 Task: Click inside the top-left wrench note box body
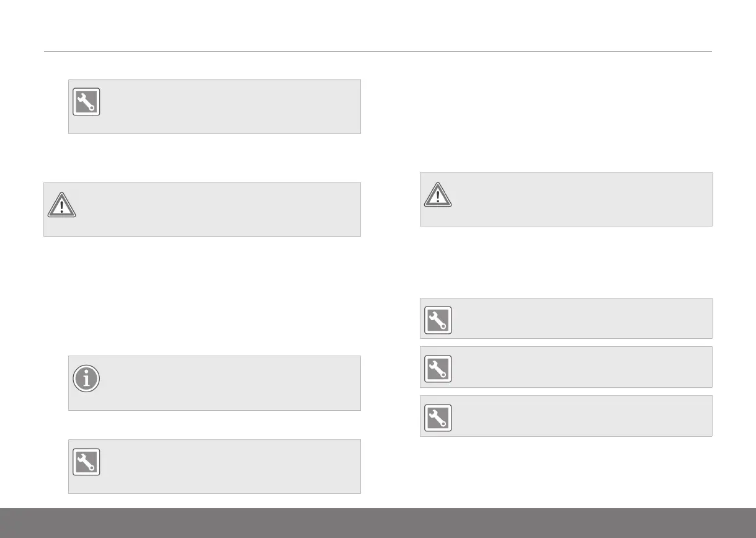coord(229,107)
